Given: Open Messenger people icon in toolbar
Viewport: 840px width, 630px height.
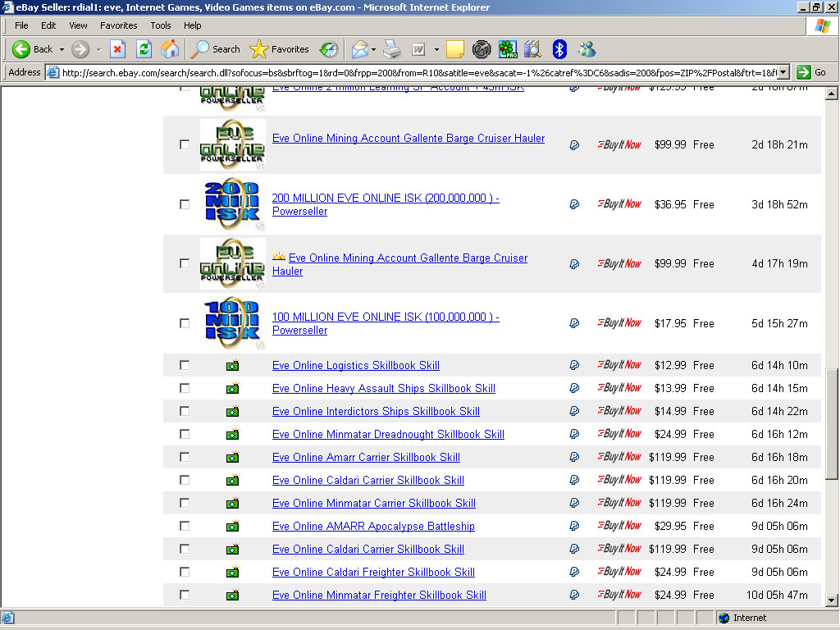Looking at the screenshot, I should (x=587, y=49).
